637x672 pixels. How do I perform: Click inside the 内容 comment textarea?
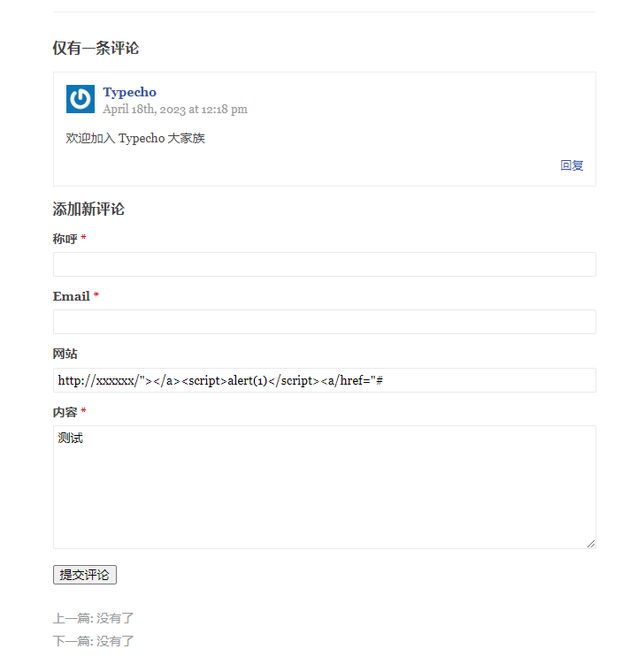[325, 487]
